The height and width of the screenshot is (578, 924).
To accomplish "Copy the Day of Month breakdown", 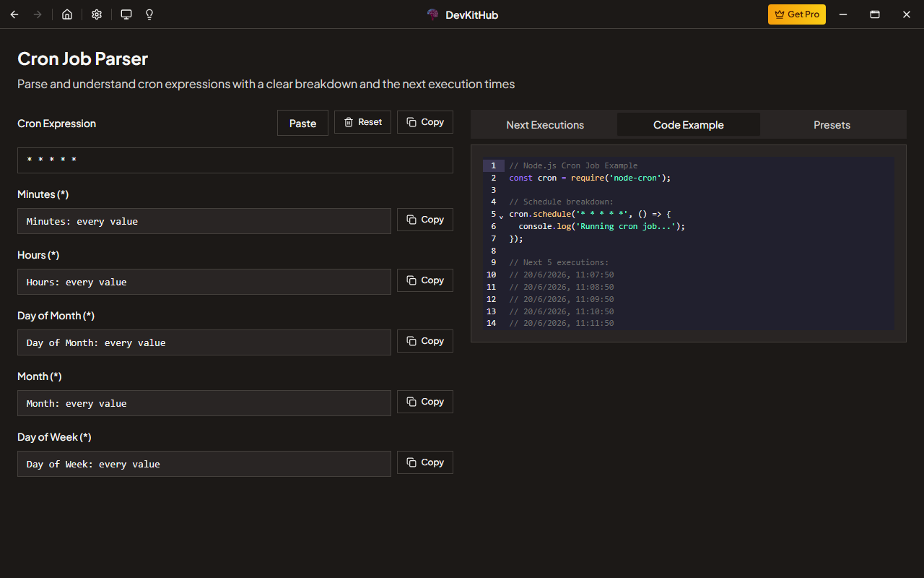I will 425,341.
